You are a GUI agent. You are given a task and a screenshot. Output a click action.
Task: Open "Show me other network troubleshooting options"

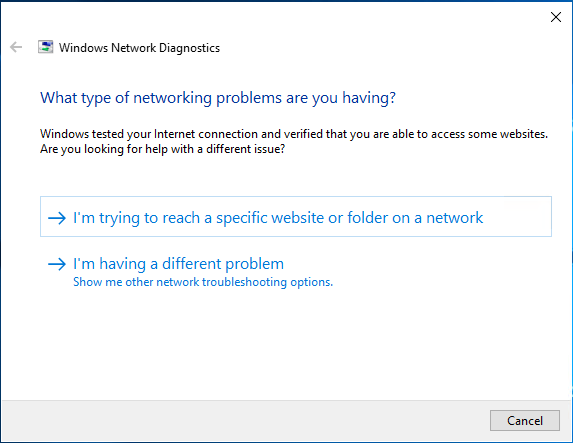pos(203,282)
